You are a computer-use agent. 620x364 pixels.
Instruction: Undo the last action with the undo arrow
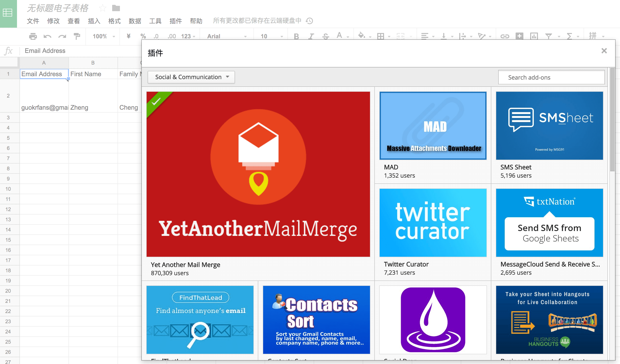click(48, 36)
